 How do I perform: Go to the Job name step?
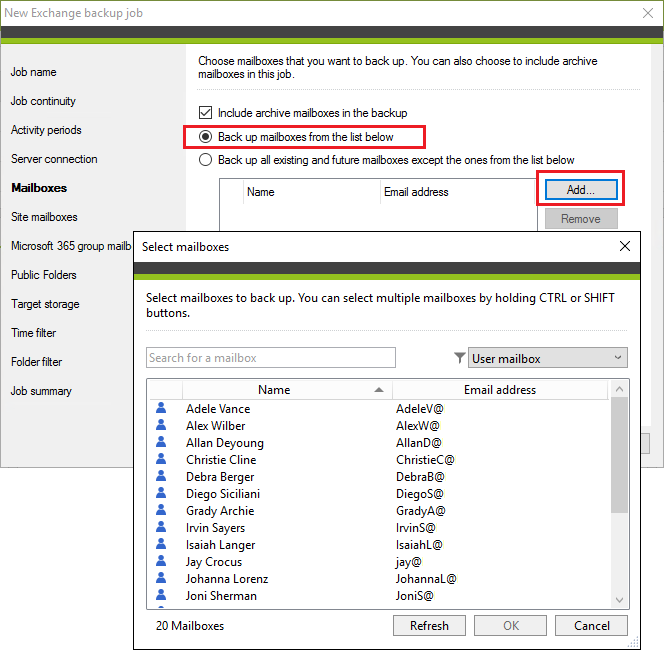coord(33,72)
